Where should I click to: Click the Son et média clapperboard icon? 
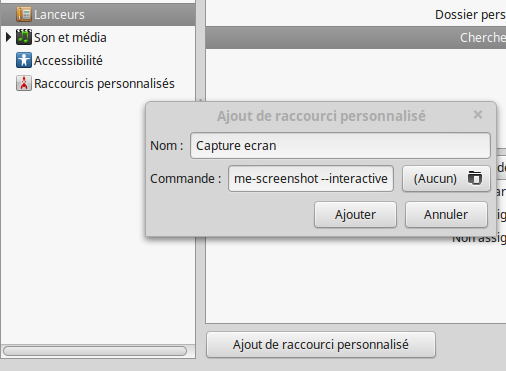coord(24,37)
